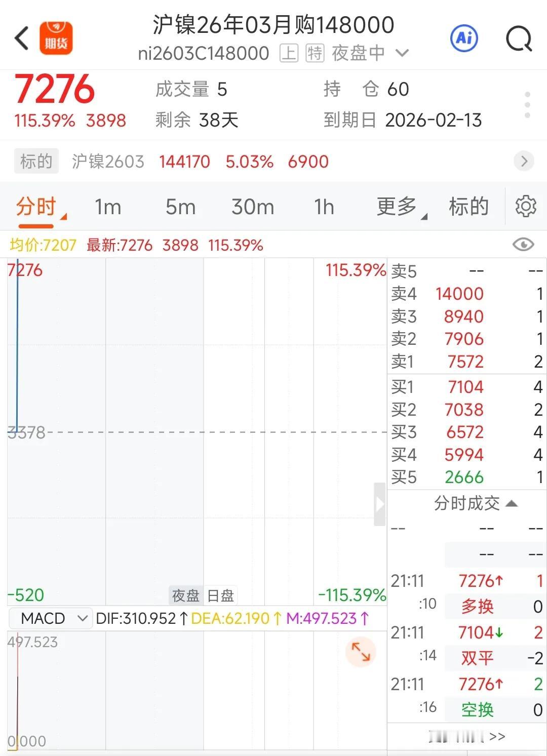The height and width of the screenshot is (756, 547).
Task: Open the search magnifier icon
Action: point(519,38)
